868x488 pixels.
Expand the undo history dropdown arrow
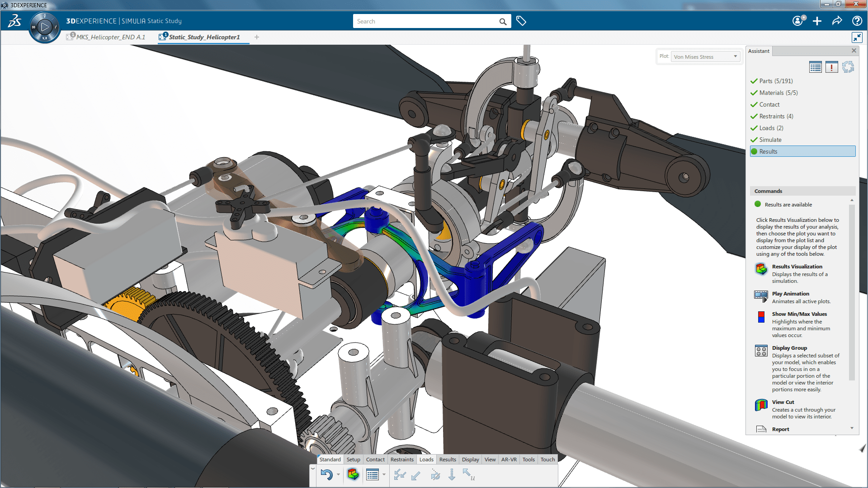pyautogui.click(x=338, y=474)
